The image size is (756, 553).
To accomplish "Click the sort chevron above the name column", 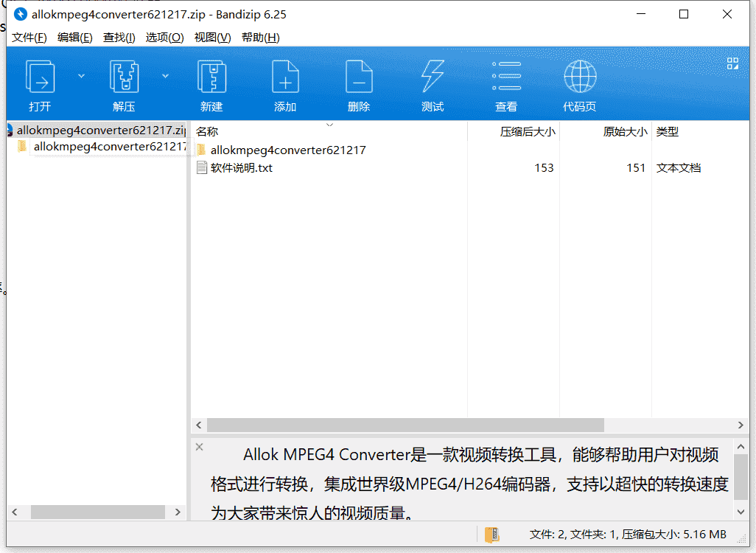I will click(x=330, y=125).
